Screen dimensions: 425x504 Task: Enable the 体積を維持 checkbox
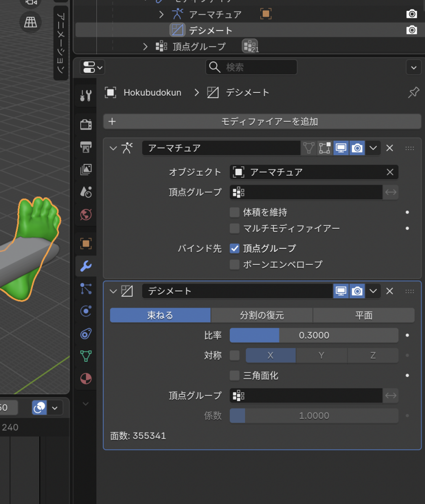point(235,213)
